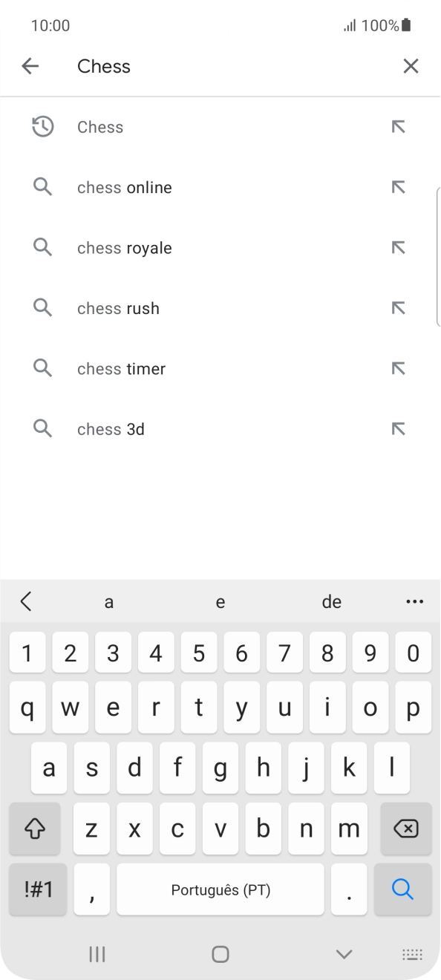
Task: Switch keyboard to symbols with !#1 key
Action: (x=38, y=889)
